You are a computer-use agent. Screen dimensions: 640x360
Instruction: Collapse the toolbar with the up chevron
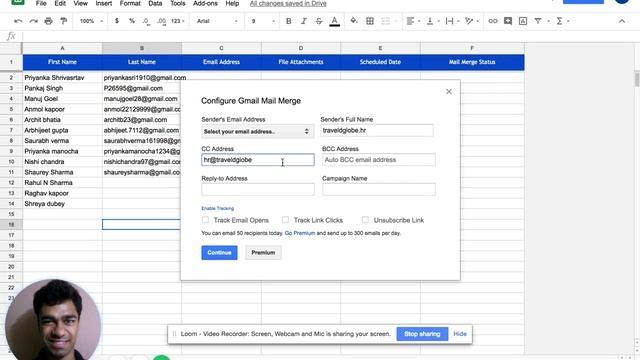(622, 21)
